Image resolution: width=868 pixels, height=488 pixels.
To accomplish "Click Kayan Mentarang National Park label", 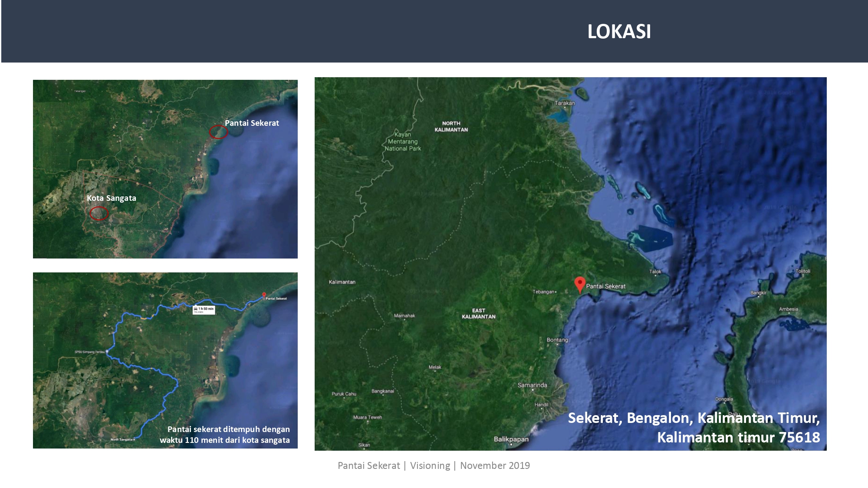I will tap(403, 141).
